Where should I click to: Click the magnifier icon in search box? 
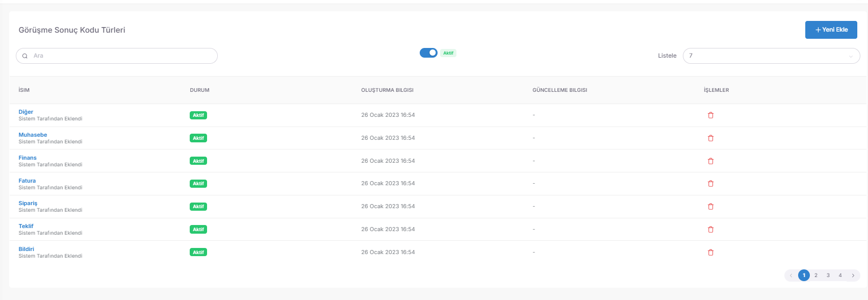pyautogui.click(x=24, y=56)
